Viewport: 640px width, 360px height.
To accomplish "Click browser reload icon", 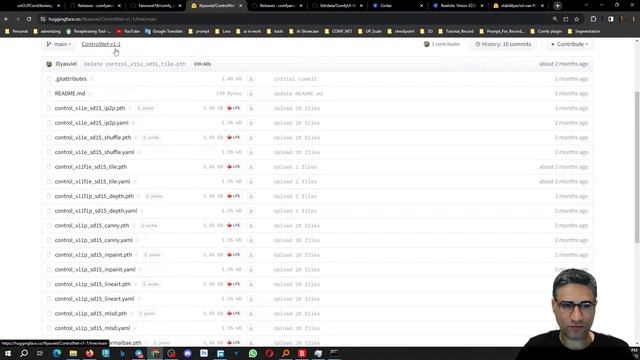I will point(29,19).
